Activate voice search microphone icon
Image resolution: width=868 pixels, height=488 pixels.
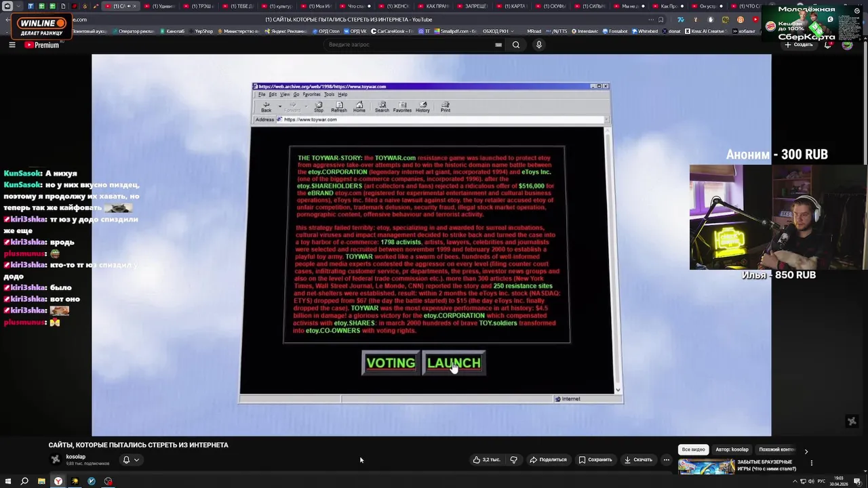[x=539, y=45]
